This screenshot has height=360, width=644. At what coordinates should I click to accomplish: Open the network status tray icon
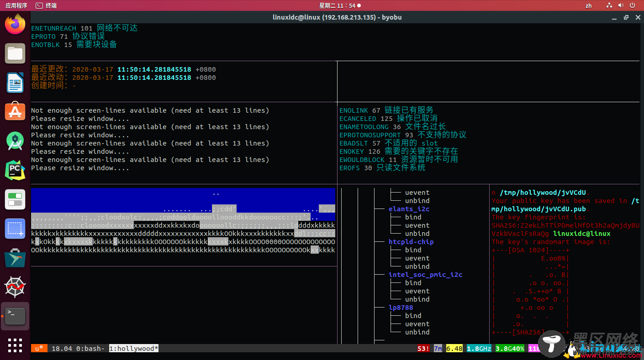609,5
